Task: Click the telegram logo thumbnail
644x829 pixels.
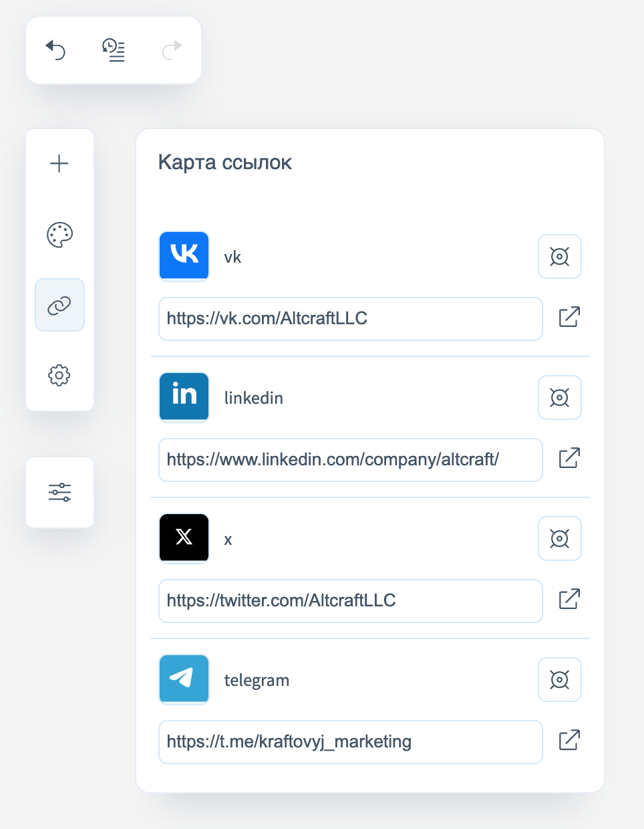Action: [x=184, y=679]
